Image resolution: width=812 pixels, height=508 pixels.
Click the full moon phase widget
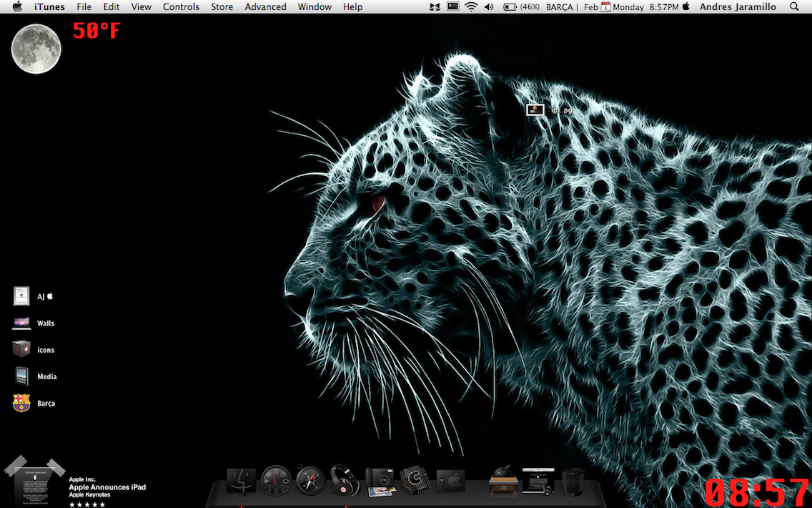[36, 49]
